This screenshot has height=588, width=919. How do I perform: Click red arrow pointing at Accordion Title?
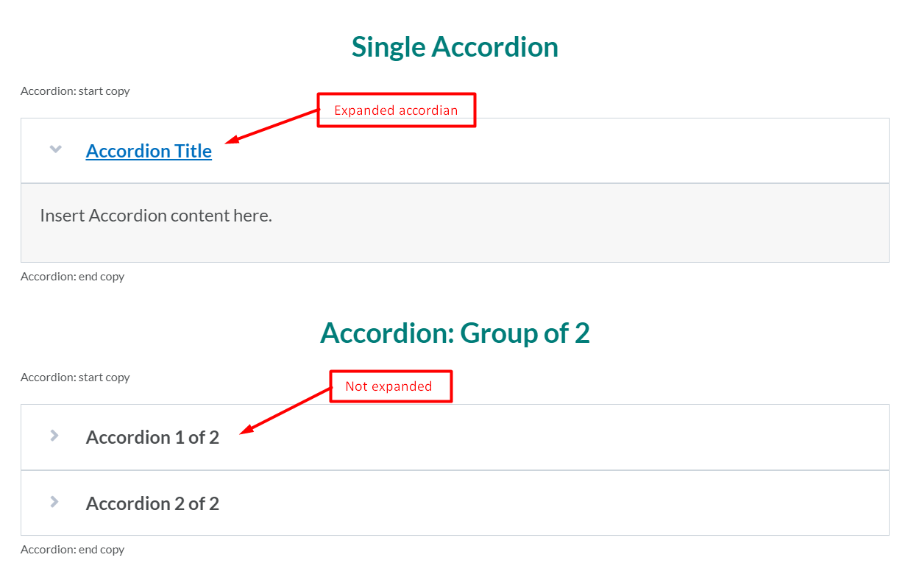(x=271, y=127)
